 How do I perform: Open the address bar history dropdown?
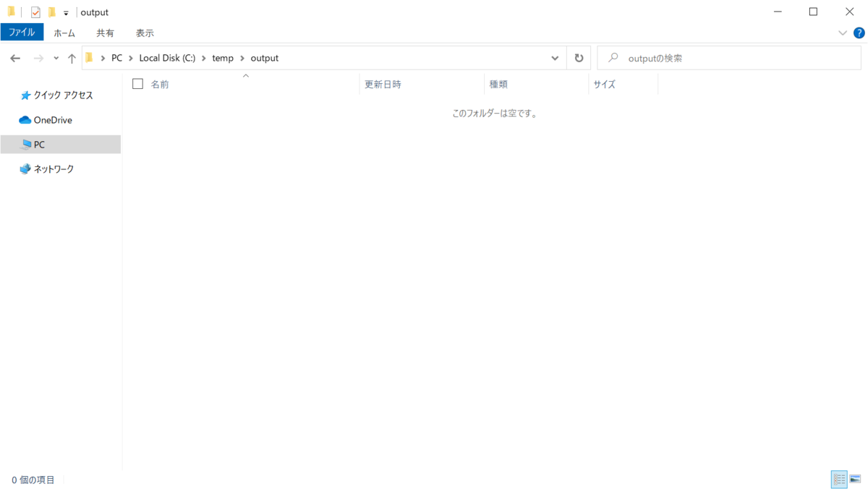pyautogui.click(x=554, y=58)
